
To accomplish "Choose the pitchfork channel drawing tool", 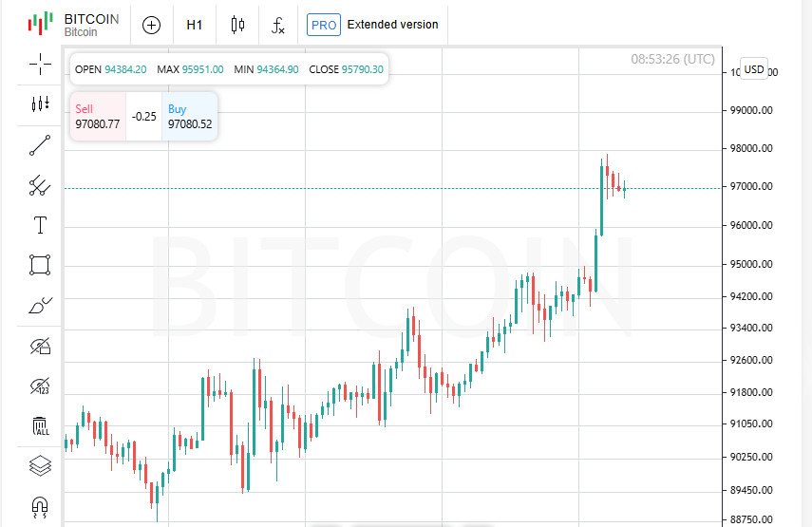I will pyautogui.click(x=40, y=185).
